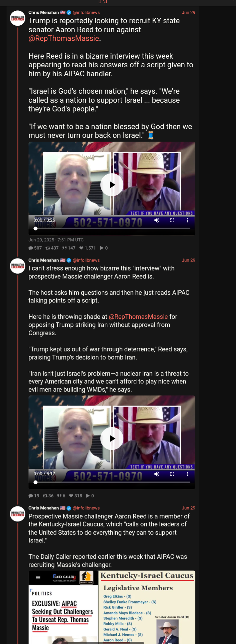Like the first tweet with 1,571 hearts
The height and width of the screenshot is (644, 236).
[81, 248]
